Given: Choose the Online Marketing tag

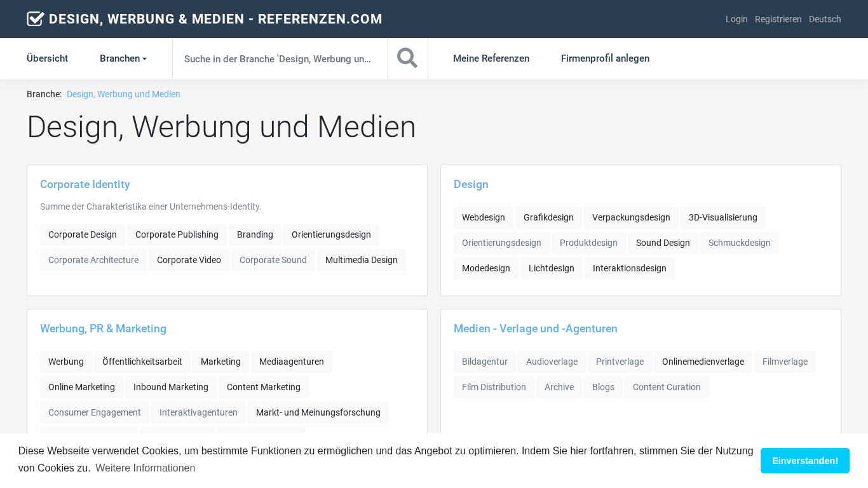Looking at the screenshot, I should tap(81, 387).
